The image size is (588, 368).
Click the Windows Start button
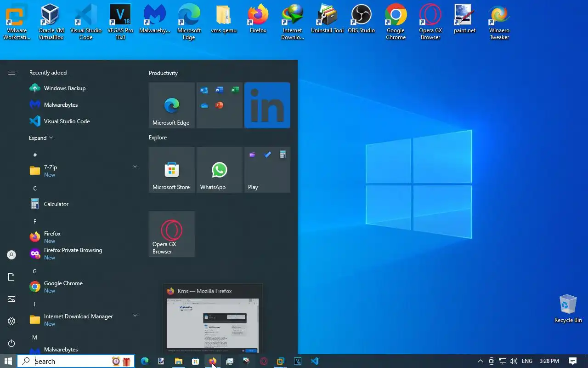8,361
